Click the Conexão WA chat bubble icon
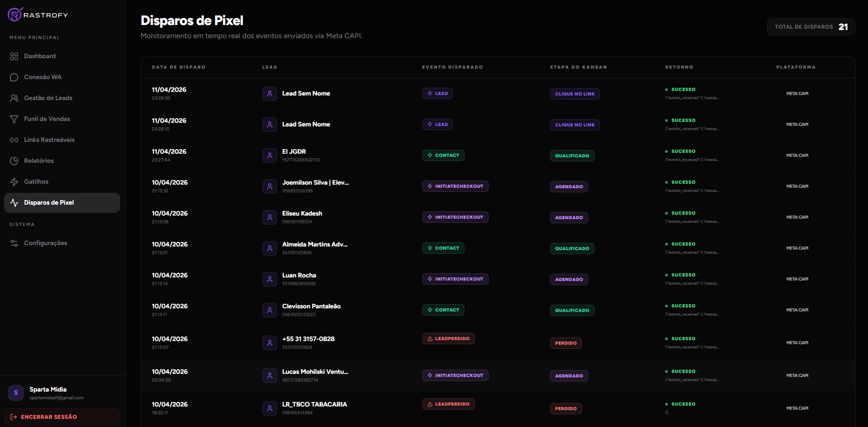The height and width of the screenshot is (427, 868). (x=14, y=77)
